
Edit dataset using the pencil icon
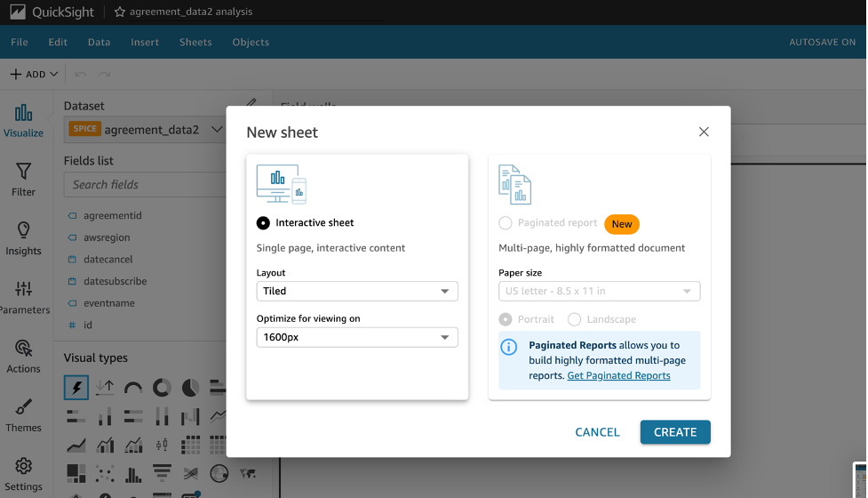[251, 102]
